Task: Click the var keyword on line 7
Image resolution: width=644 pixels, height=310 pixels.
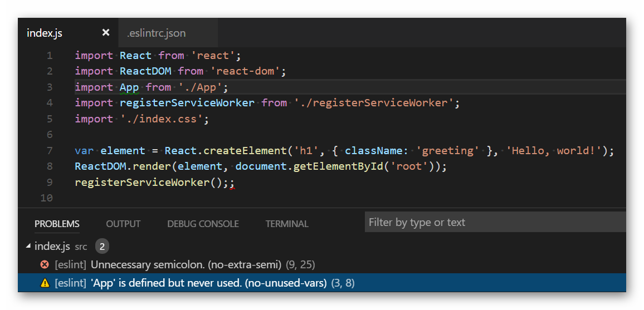Action: click(x=84, y=151)
